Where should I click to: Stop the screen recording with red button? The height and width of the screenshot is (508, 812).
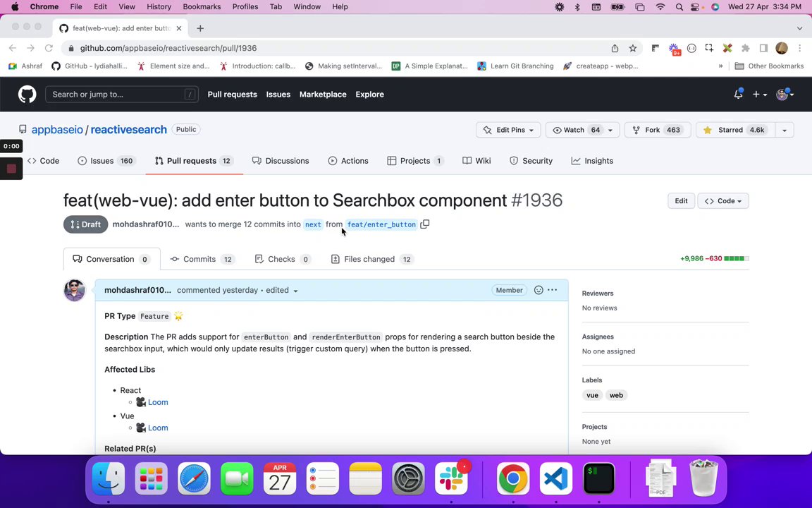(x=11, y=169)
